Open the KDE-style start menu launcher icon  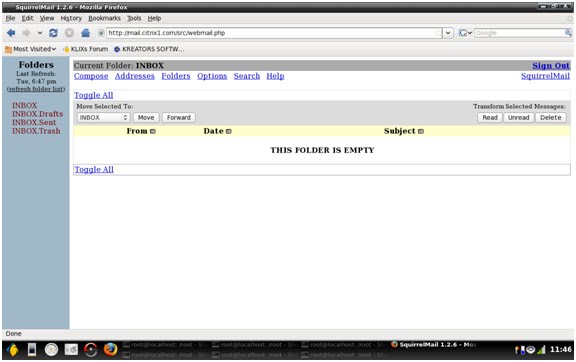click(13, 350)
